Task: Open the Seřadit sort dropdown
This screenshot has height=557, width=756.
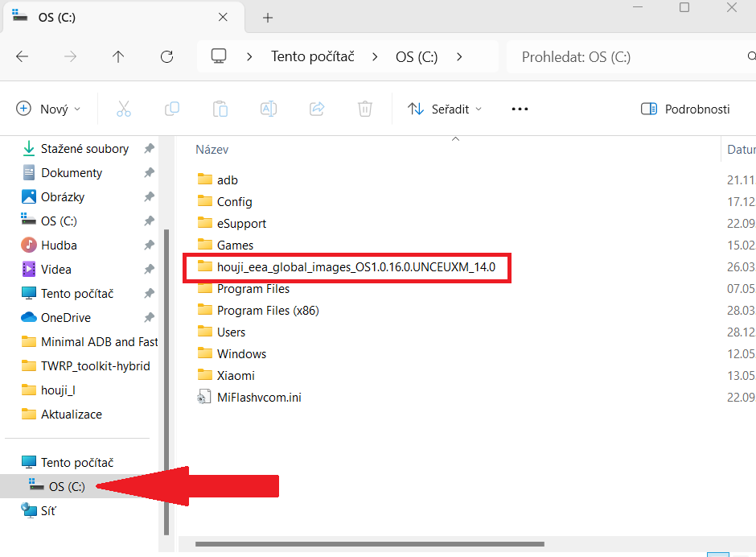Action: (x=445, y=109)
